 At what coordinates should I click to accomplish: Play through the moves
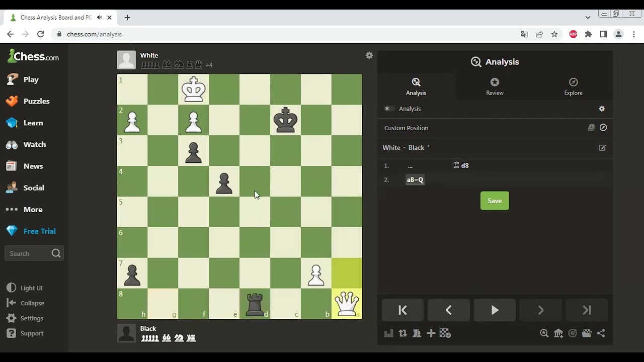tap(495, 310)
